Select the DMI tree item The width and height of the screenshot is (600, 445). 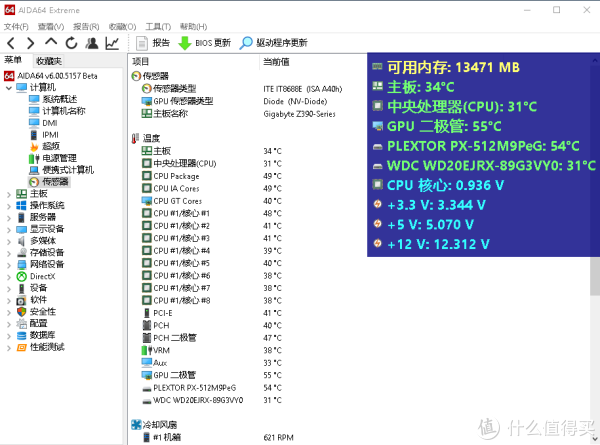43,123
